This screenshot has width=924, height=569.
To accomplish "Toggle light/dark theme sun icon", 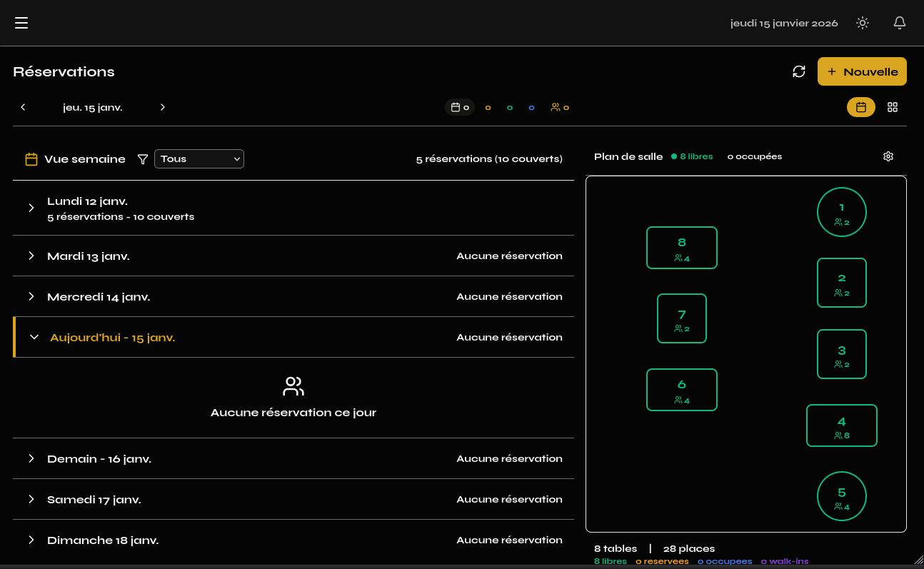I will tap(863, 23).
